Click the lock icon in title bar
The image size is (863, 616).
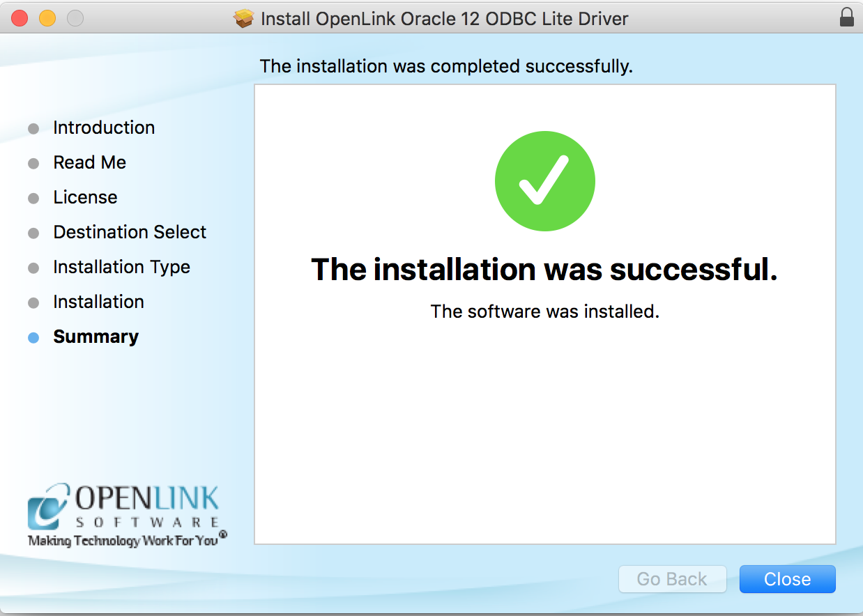(847, 17)
